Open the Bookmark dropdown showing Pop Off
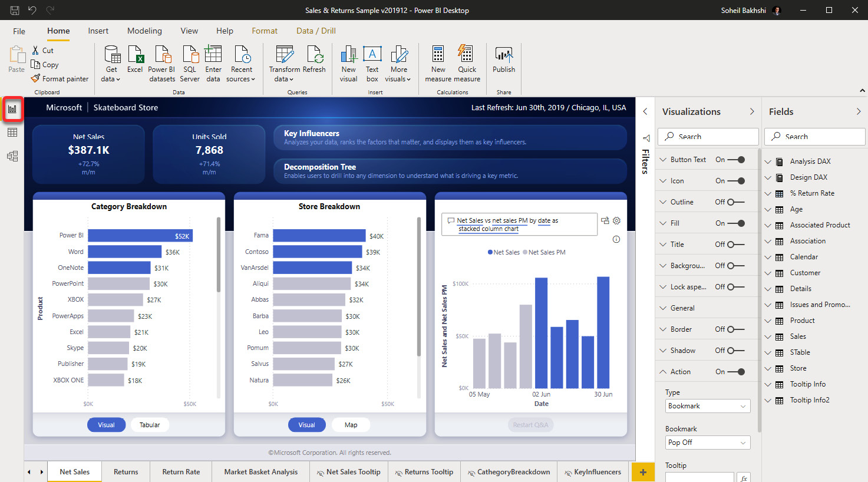868x482 pixels. [x=708, y=443]
